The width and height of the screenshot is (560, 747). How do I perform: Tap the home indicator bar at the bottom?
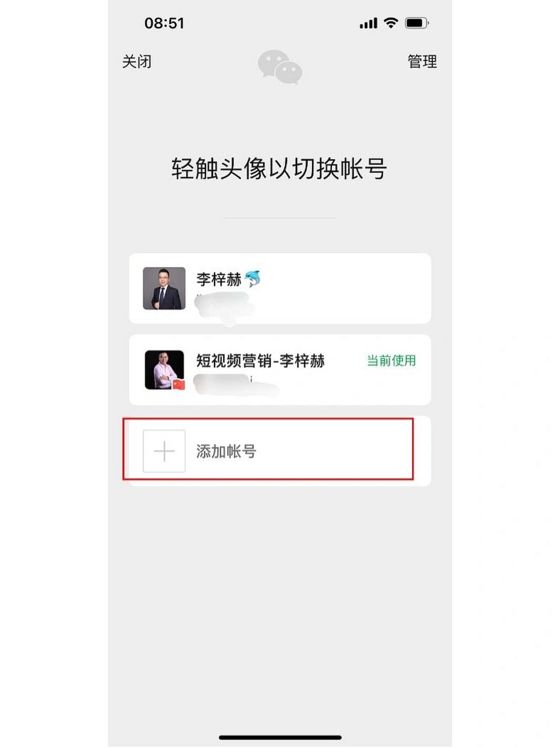tap(280, 736)
